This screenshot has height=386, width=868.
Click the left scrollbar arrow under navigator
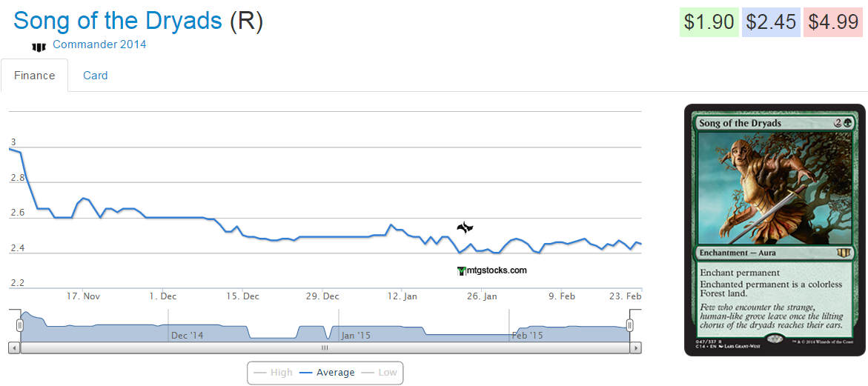(13, 347)
